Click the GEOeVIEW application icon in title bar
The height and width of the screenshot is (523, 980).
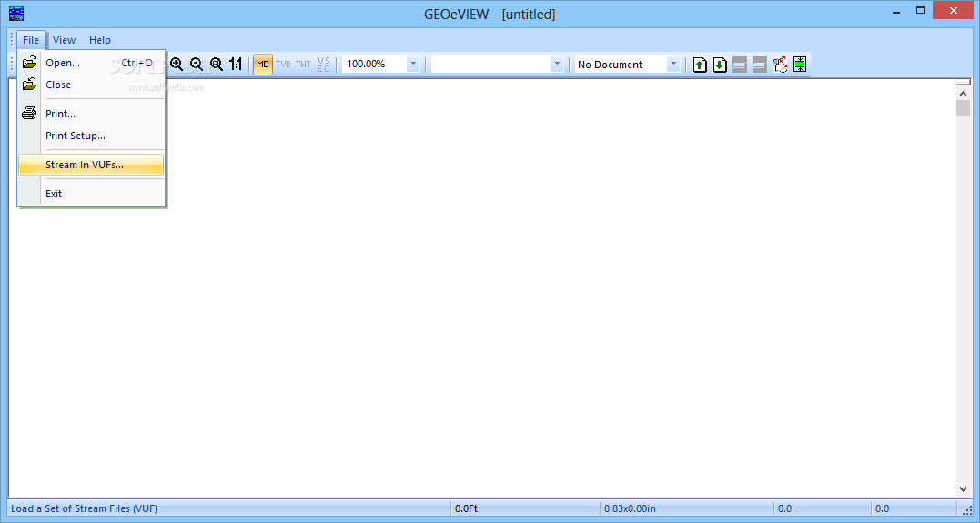16,13
